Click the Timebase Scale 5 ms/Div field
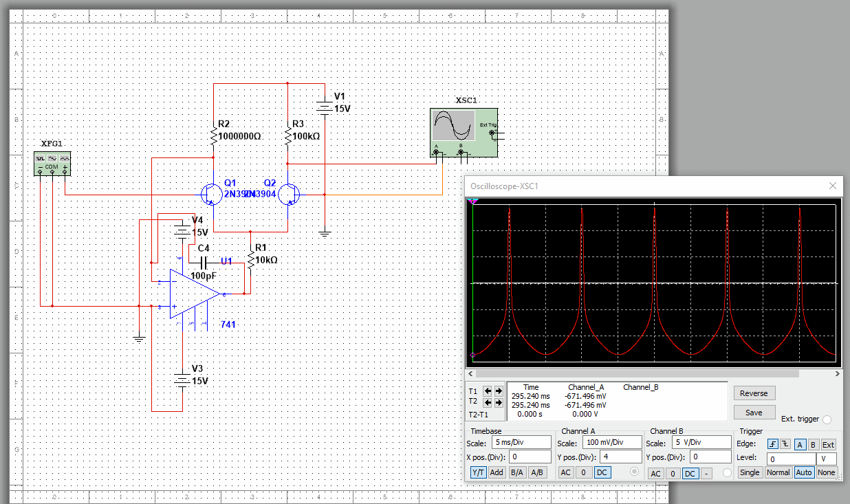850x504 pixels. point(521,443)
